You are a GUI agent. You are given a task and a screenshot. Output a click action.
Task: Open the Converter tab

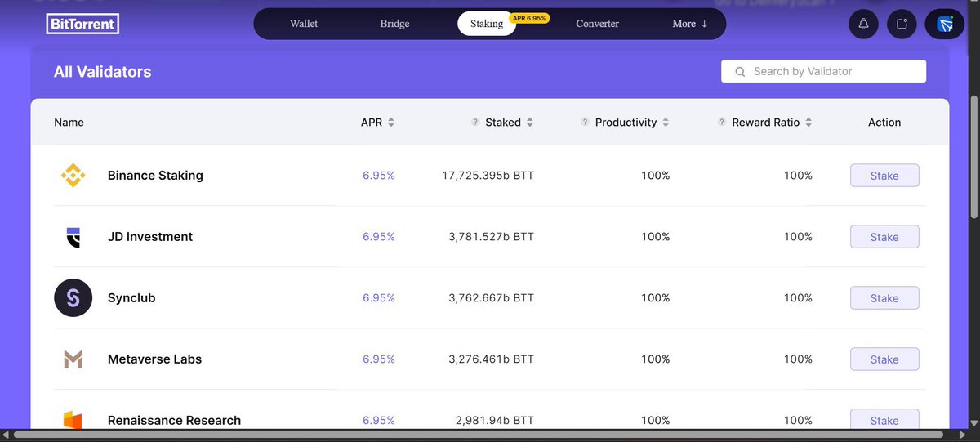coord(597,24)
